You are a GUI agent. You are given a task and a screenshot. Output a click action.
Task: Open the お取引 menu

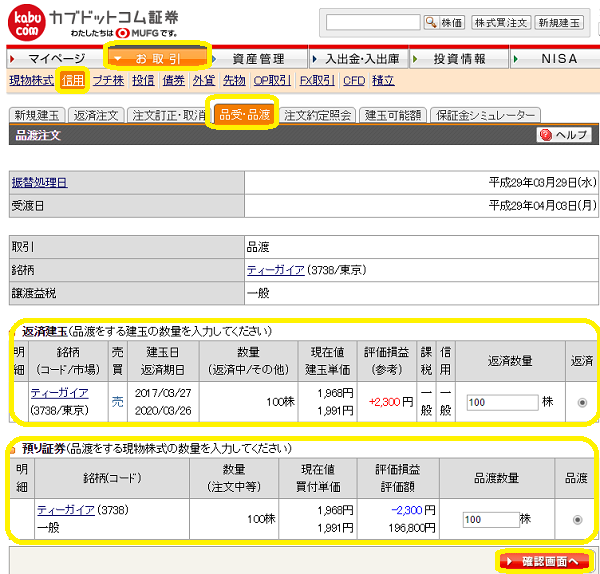[x=157, y=59]
